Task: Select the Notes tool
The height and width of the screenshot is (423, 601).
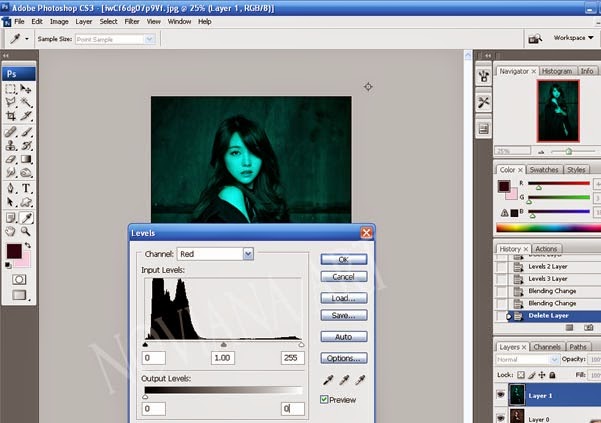Action: (10, 218)
